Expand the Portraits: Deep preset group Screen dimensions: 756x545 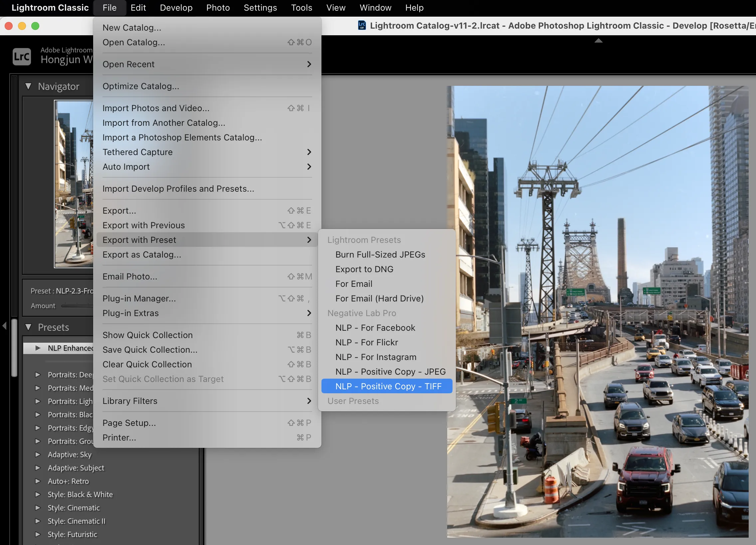coord(38,375)
